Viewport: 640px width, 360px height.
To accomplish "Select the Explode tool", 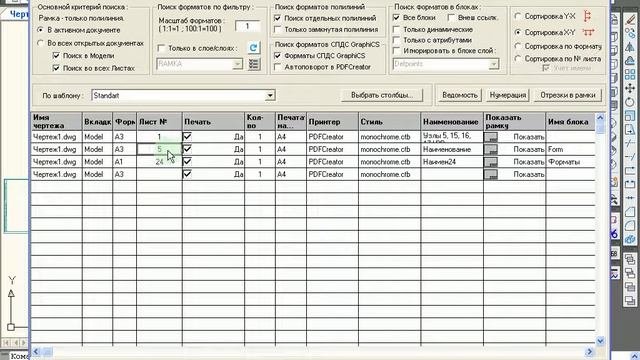I will pyautogui.click(x=630, y=239).
